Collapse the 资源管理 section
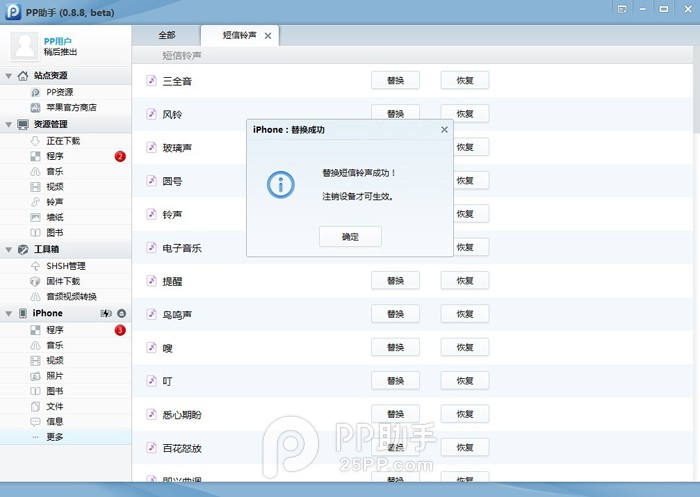This screenshot has height=497, width=700. point(9,125)
